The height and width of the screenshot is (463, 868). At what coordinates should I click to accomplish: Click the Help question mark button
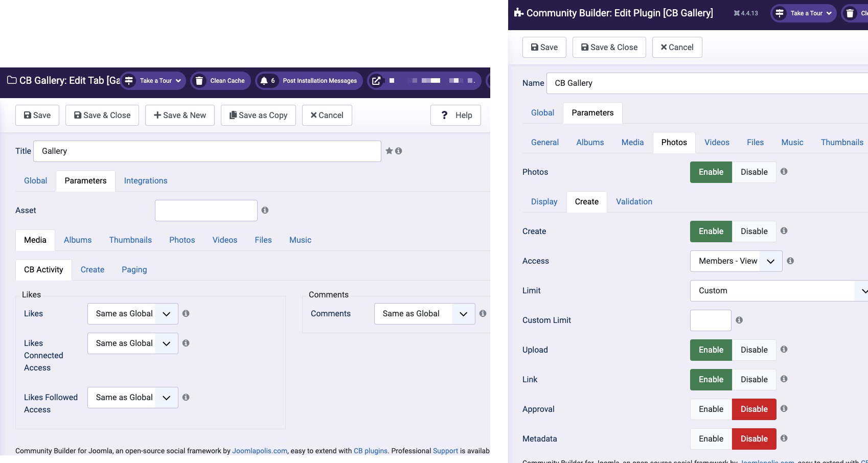tap(455, 115)
